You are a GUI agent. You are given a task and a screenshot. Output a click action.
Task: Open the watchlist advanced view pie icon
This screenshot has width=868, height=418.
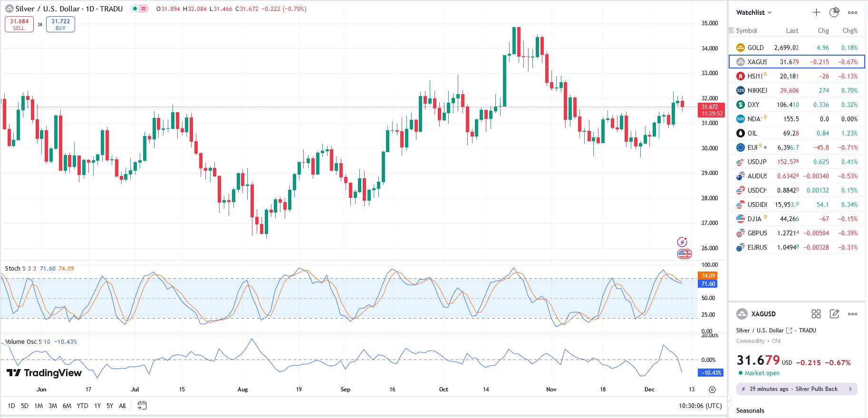834,12
